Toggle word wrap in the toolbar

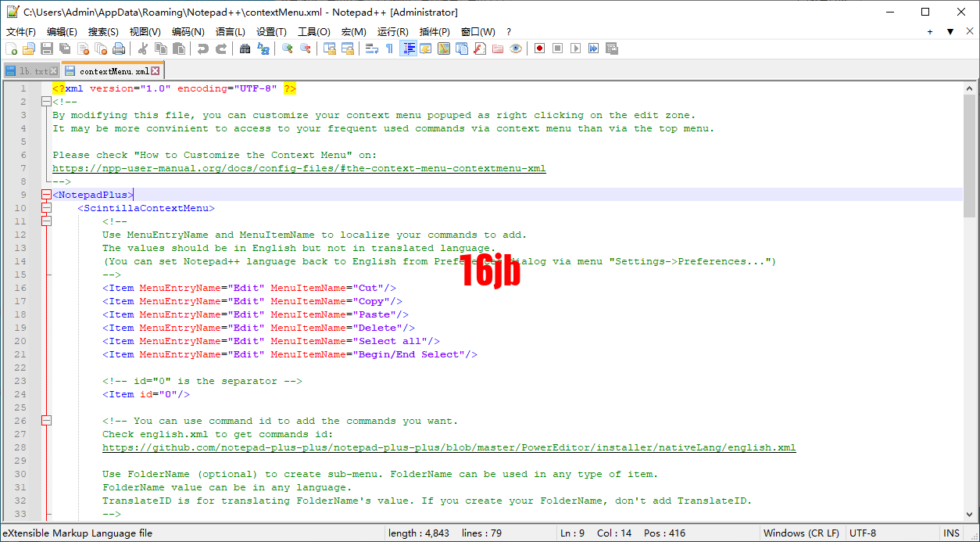[372, 48]
